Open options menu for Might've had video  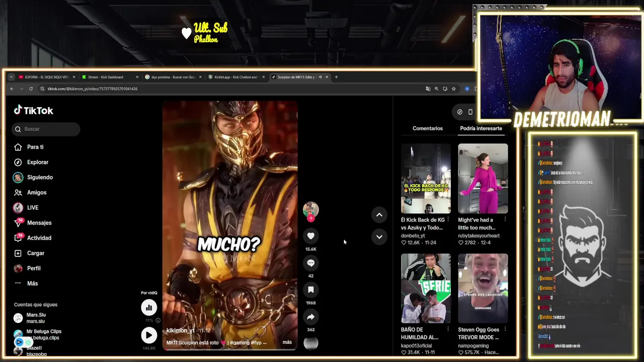point(505,219)
